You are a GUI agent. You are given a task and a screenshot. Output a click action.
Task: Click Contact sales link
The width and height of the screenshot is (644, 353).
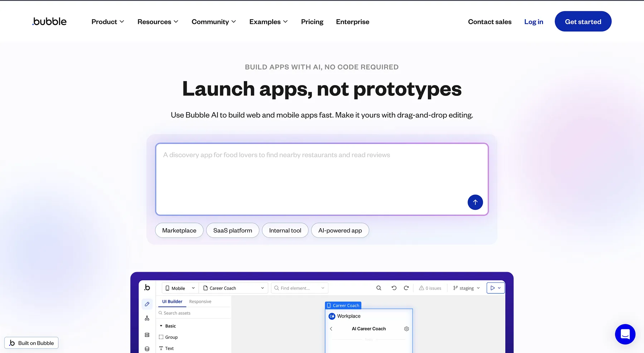pos(489,22)
